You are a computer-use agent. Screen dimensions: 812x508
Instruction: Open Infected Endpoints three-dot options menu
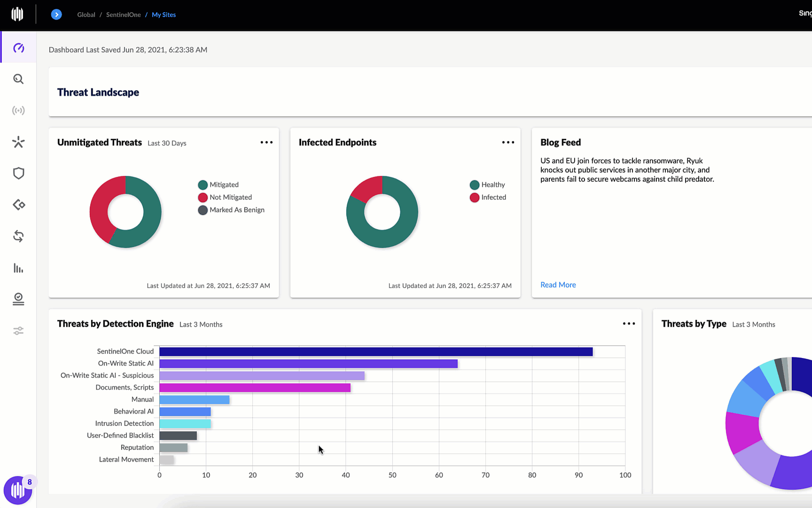(508, 143)
